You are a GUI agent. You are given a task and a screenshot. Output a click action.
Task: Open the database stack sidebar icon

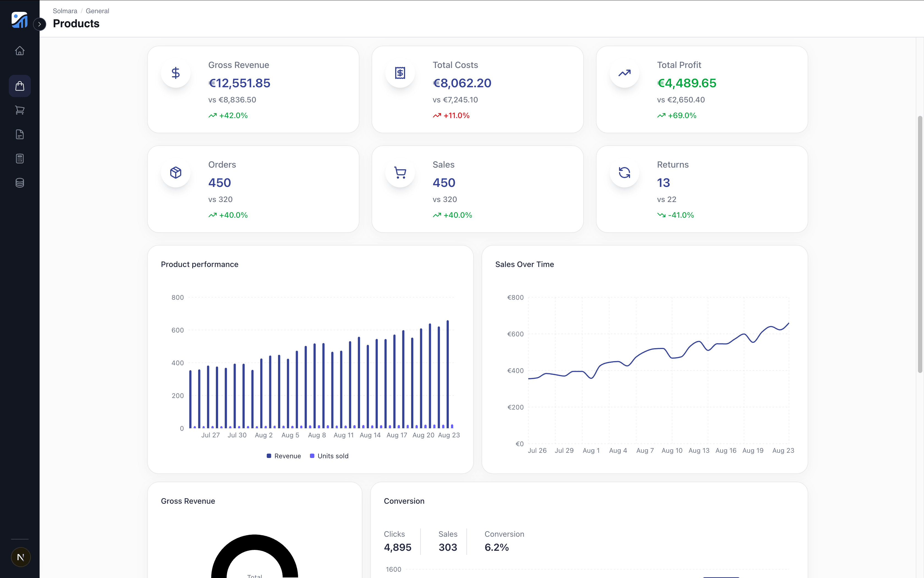click(x=20, y=183)
